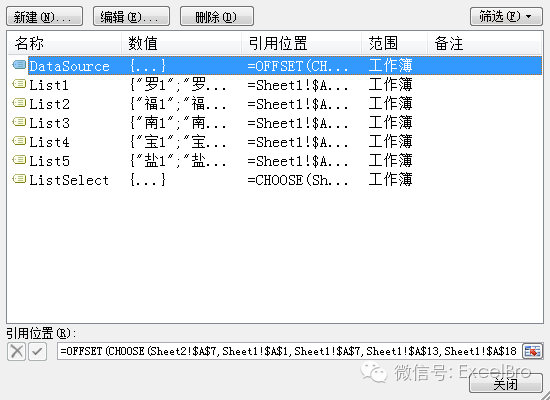This screenshot has width=550, height=400.
Task: Sort by the 范围 column header
Action: pyautogui.click(x=394, y=44)
